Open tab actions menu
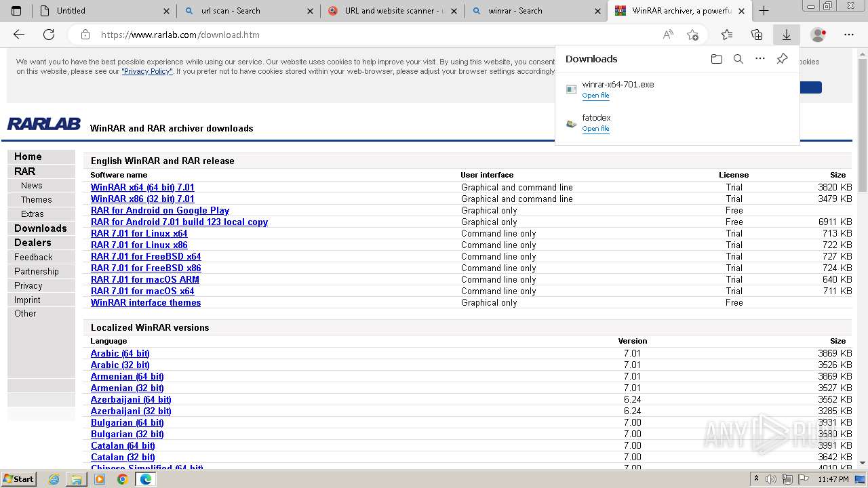The height and width of the screenshot is (488, 868). [x=16, y=10]
